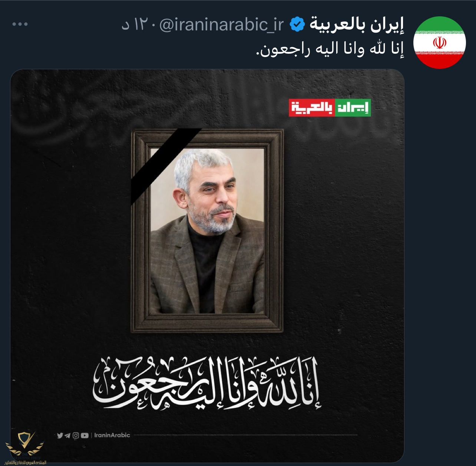
Task: Click the red بالعربية half of the logo
Action: (x=312, y=108)
